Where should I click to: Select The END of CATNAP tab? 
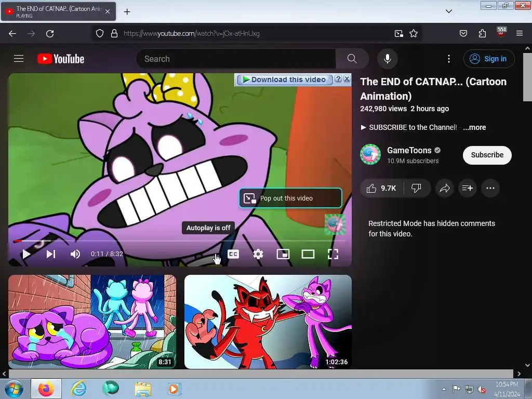58,11
